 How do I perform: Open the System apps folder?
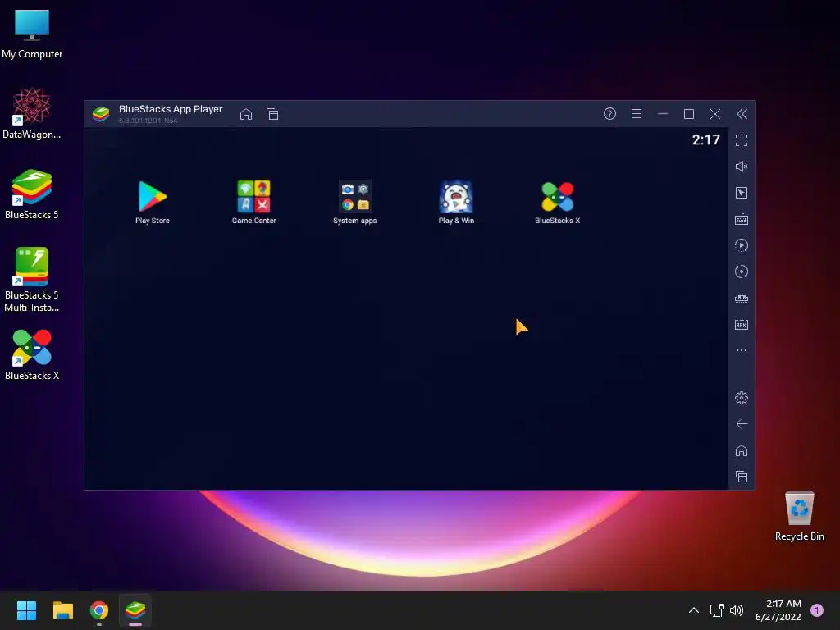(x=354, y=202)
